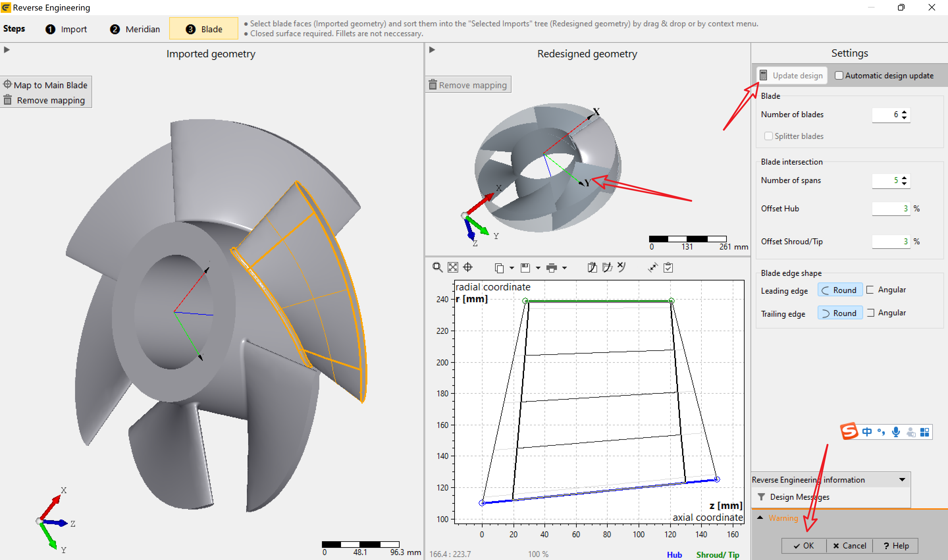Open the save diagram dropdown arrow

click(538, 268)
